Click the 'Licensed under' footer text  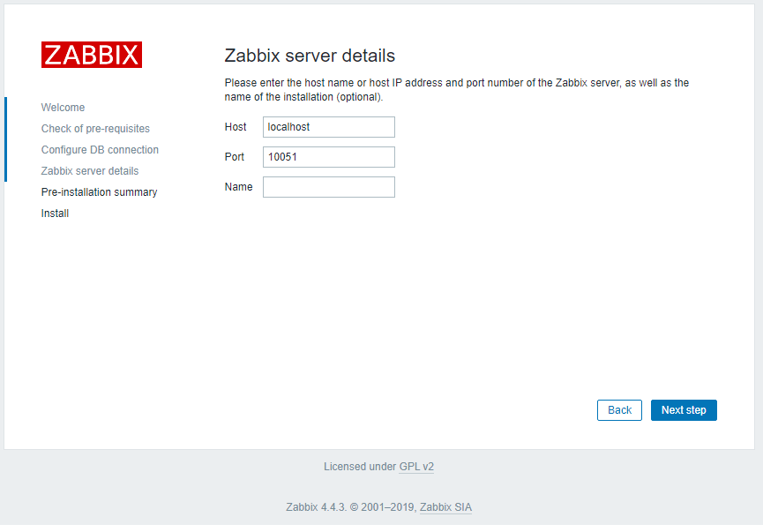click(x=360, y=467)
